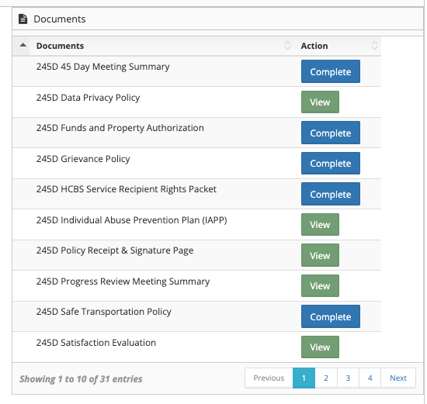This screenshot has width=427, height=404.
Task: Complete the 245D Grievance Policy
Action: (x=330, y=163)
